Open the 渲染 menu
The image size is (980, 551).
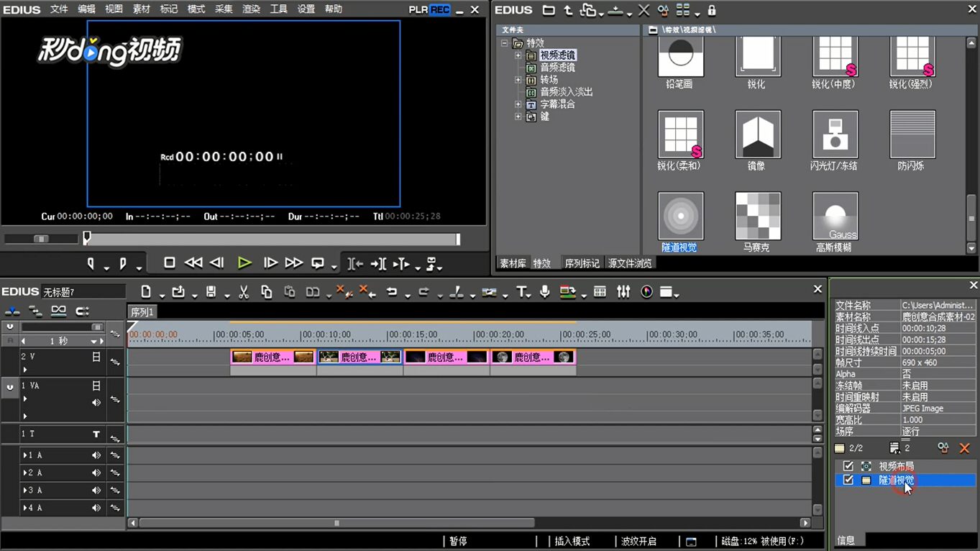pos(251,9)
